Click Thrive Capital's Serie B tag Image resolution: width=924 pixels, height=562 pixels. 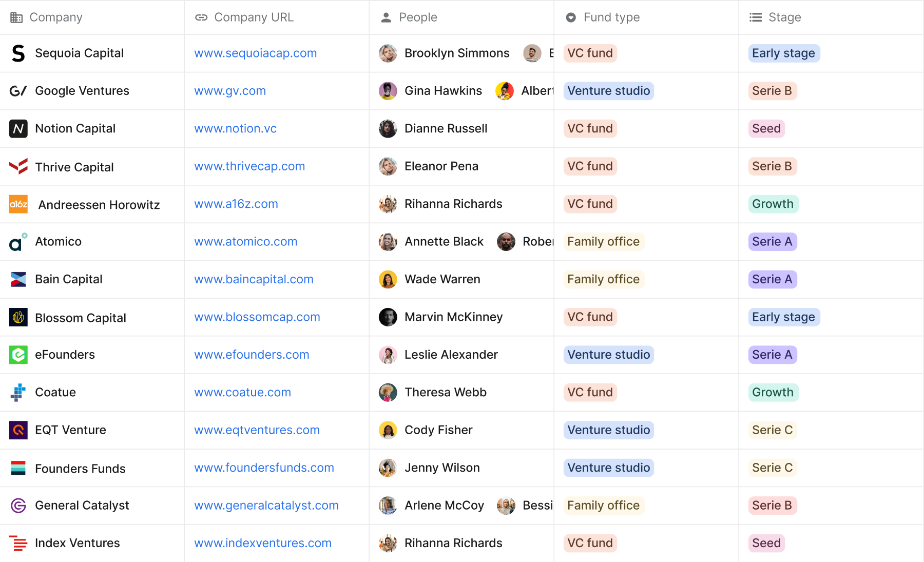pos(773,166)
